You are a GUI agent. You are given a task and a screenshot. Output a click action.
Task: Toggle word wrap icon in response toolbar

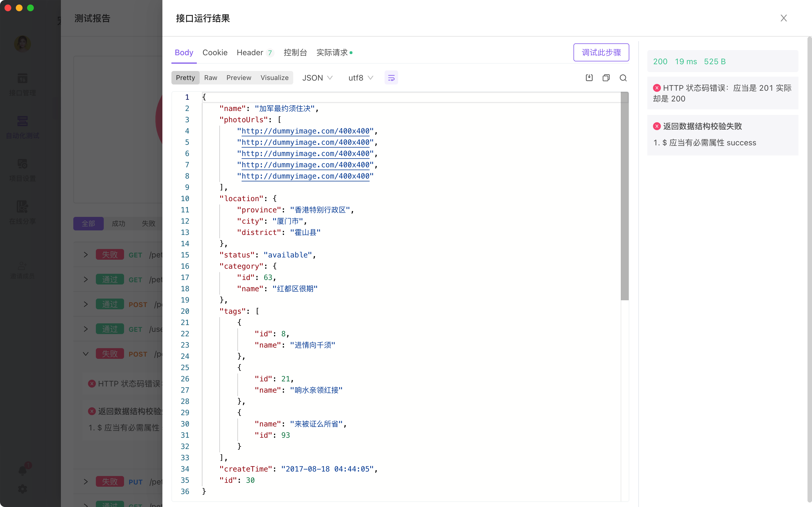[391, 78]
